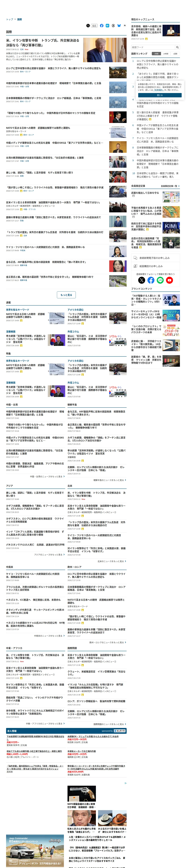Open the 未経験OK・マニュアル完備 job listing

[x=93, y=737]
